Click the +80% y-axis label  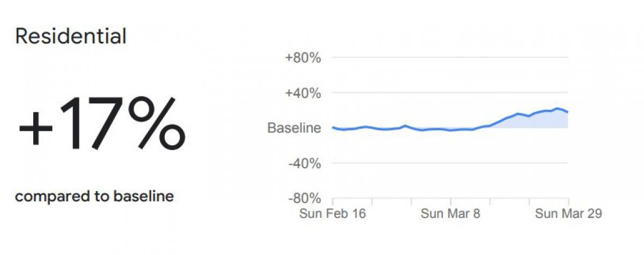[x=304, y=57]
